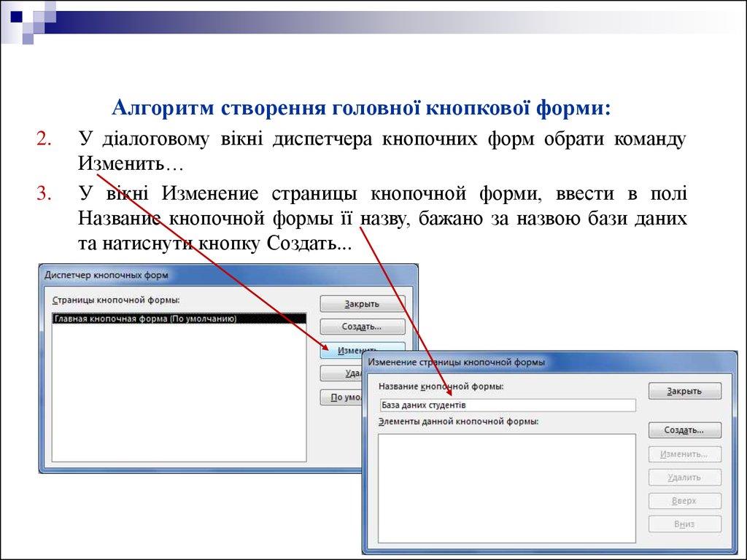Viewport: 747px width, 560px height.
Task: Click Изменить... button in the Диспетчер dialog
Action: coord(343,350)
